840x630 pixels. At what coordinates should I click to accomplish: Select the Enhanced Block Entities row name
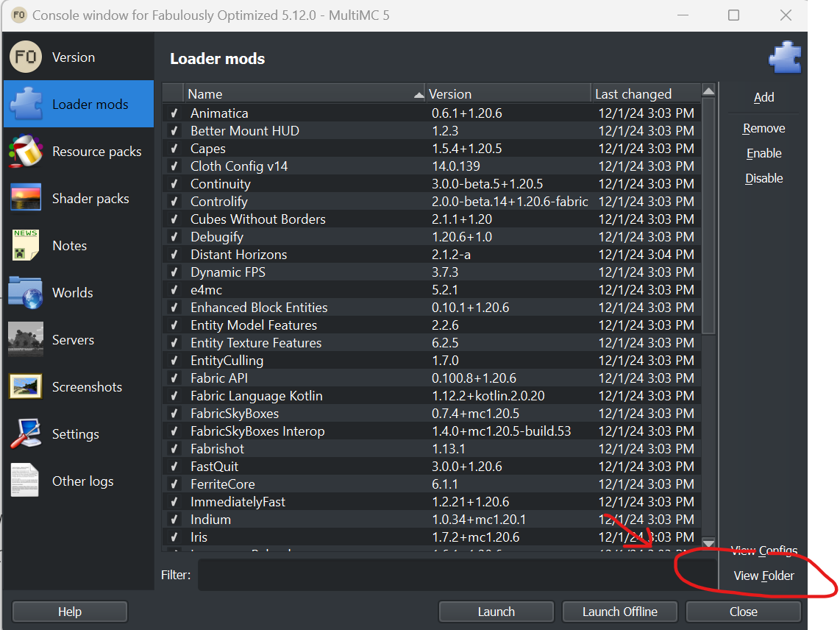[x=259, y=308]
